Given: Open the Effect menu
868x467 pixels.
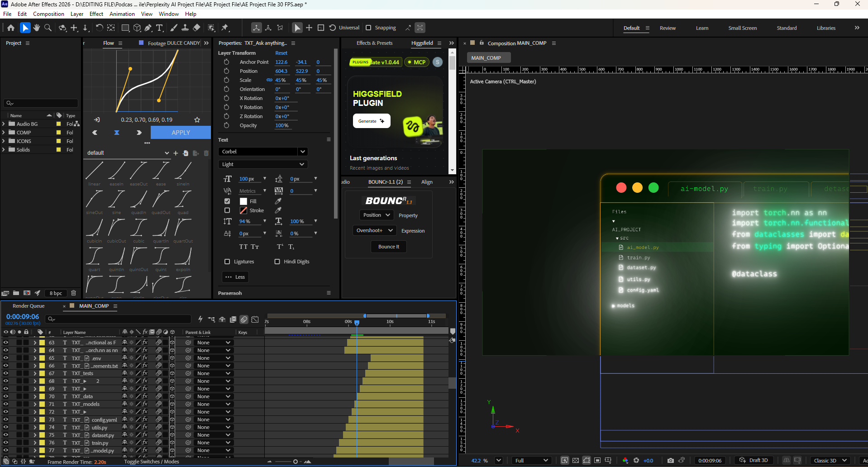Looking at the screenshot, I should (x=96, y=14).
